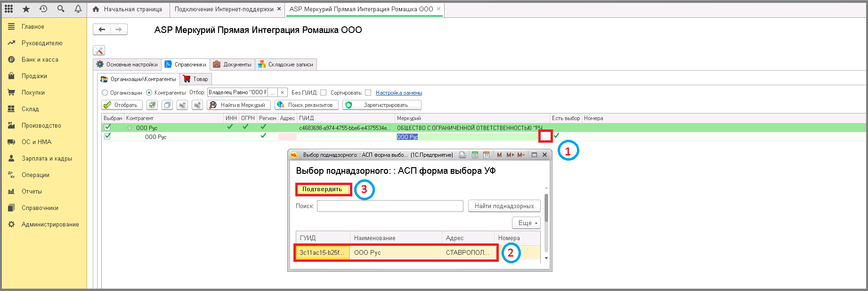Click the M+ memory add button
The image size is (868, 291).
tap(511, 155)
